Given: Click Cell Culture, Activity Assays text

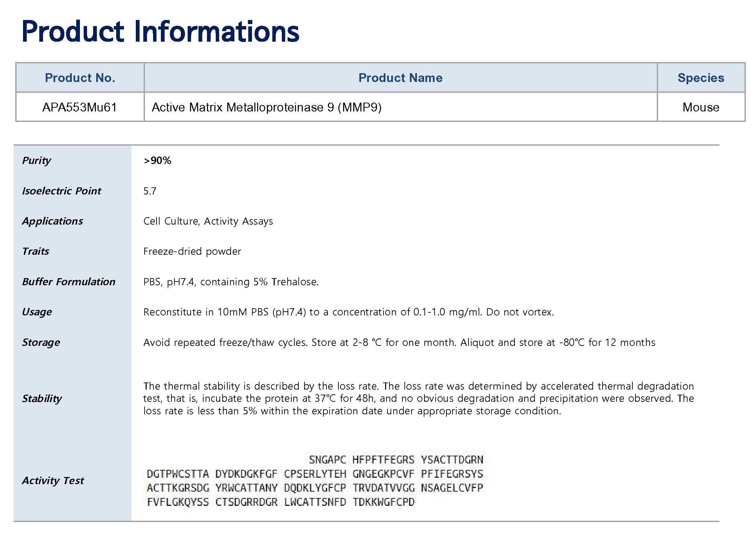Looking at the screenshot, I should 208,221.
